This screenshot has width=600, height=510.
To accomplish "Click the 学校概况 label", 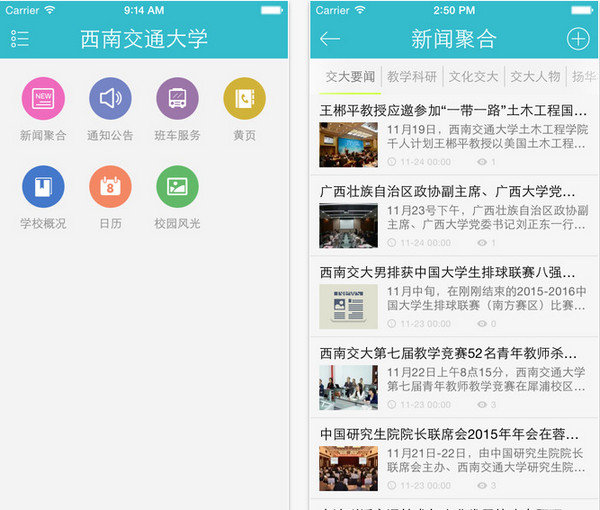I will (43, 223).
